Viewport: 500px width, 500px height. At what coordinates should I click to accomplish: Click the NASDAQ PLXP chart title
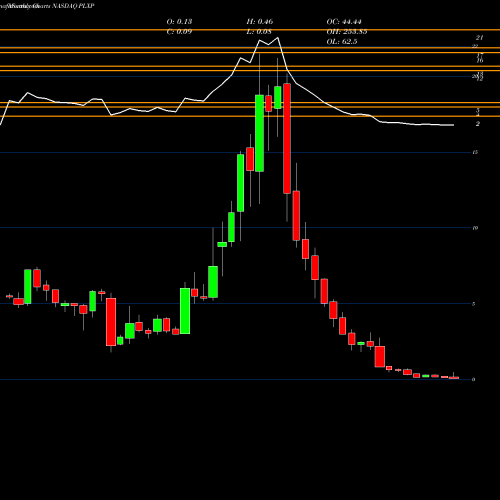point(73,6)
